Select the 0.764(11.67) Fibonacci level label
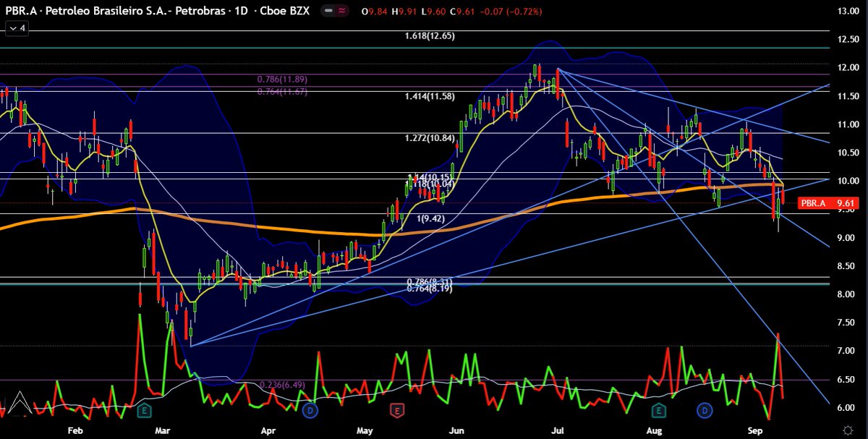 click(282, 91)
